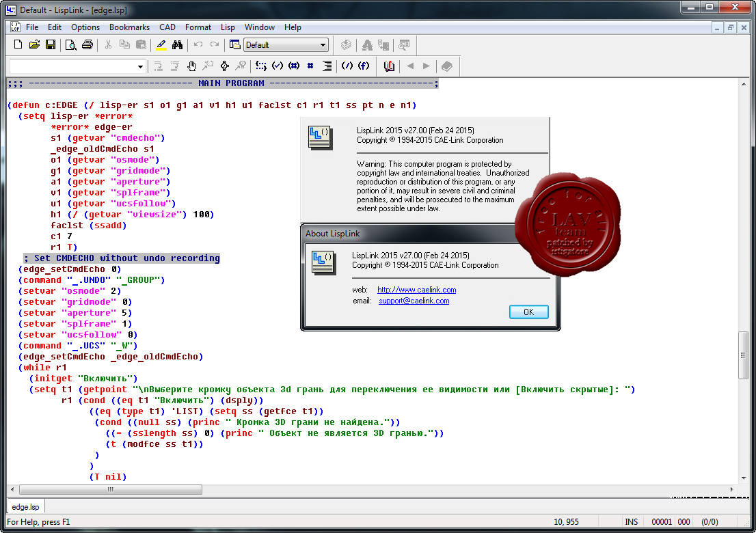Click OK in About LispLink dialog
Viewport: 756px width, 533px height.
pyautogui.click(x=529, y=312)
